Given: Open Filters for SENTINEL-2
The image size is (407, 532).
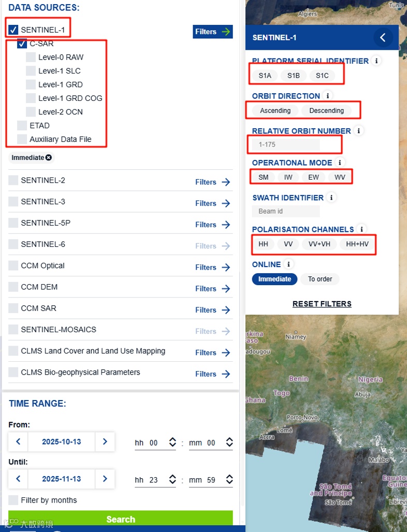Looking at the screenshot, I should pos(213,182).
